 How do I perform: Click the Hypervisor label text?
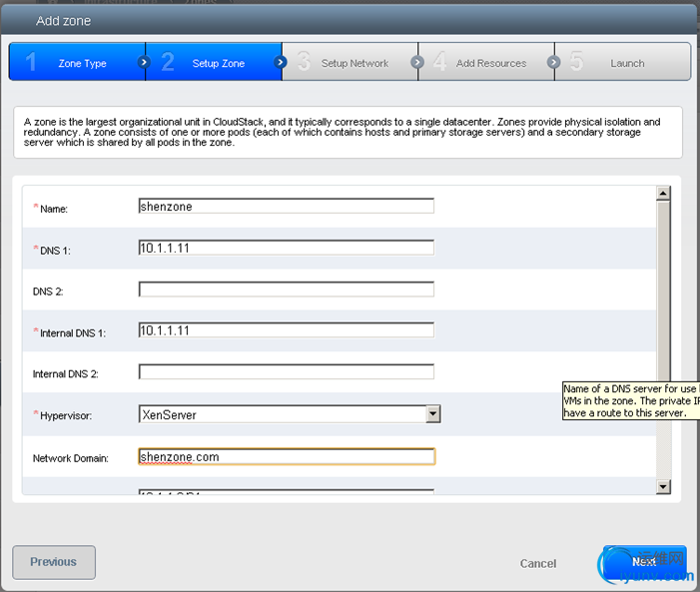[x=66, y=415]
